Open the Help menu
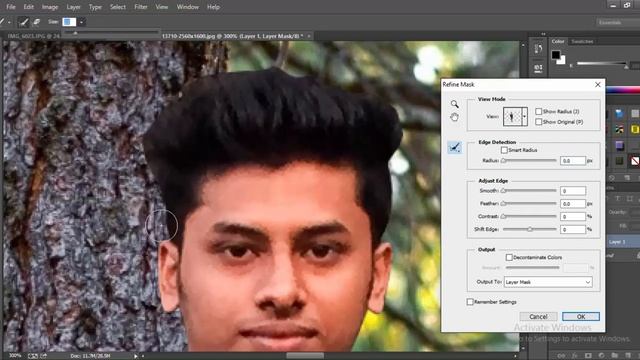 [213, 7]
